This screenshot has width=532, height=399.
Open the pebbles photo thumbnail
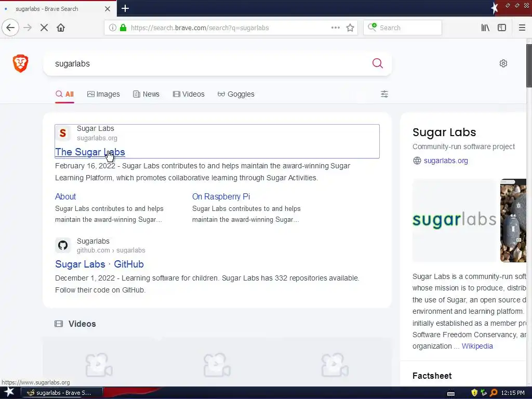[513, 220]
